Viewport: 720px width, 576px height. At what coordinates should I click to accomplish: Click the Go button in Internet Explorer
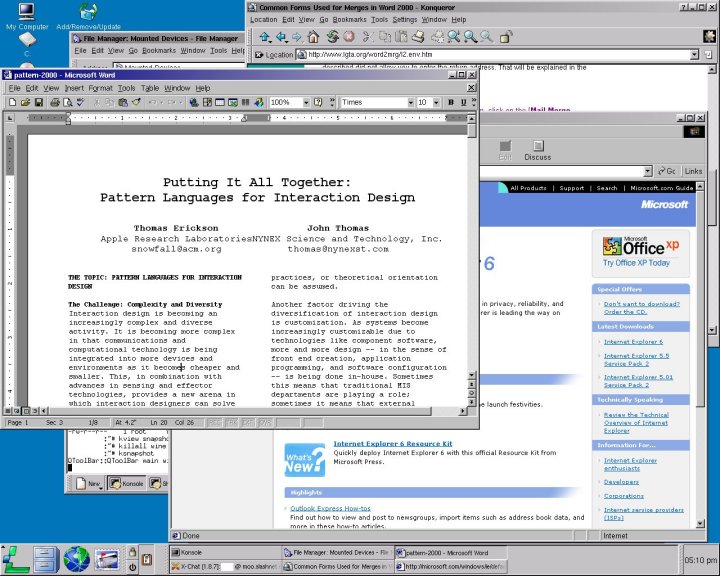tap(666, 171)
